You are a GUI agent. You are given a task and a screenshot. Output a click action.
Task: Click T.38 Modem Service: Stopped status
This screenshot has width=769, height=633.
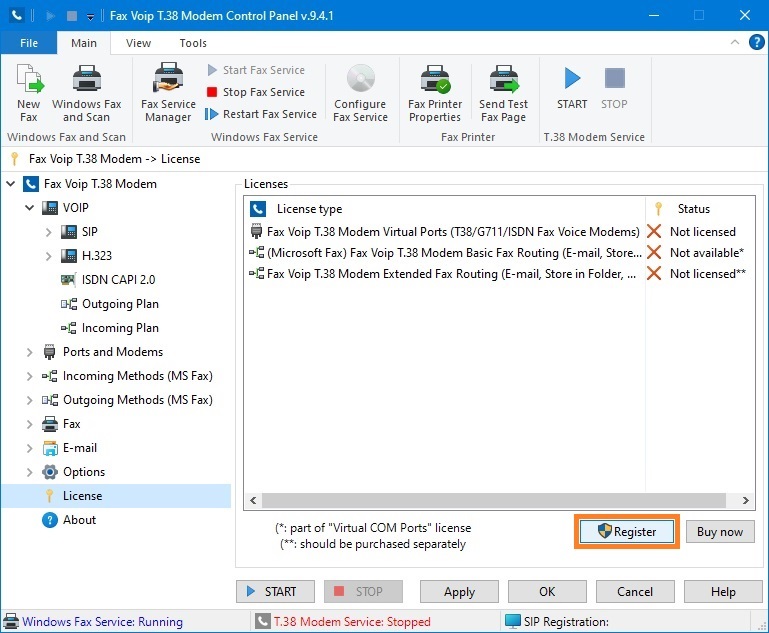click(x=343, y=622)
